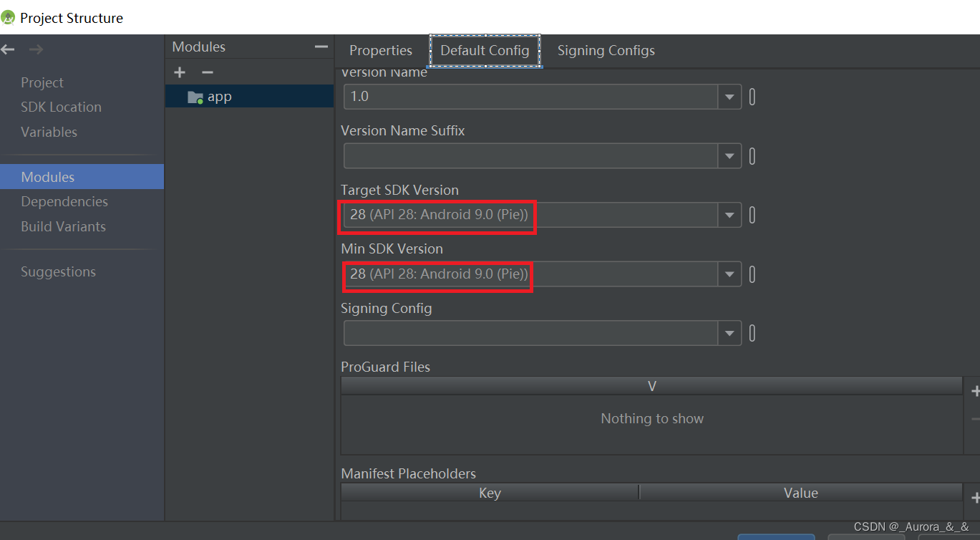Viewport: 980px width, 540px height.
Task: Open the Version Name Suffix dropdown
Action: 729,155
